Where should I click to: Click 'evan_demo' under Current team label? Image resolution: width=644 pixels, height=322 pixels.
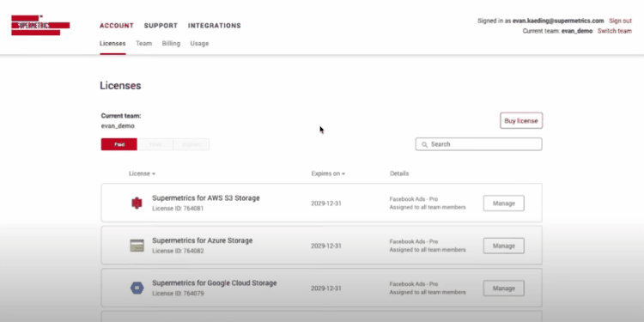(118, 125)
